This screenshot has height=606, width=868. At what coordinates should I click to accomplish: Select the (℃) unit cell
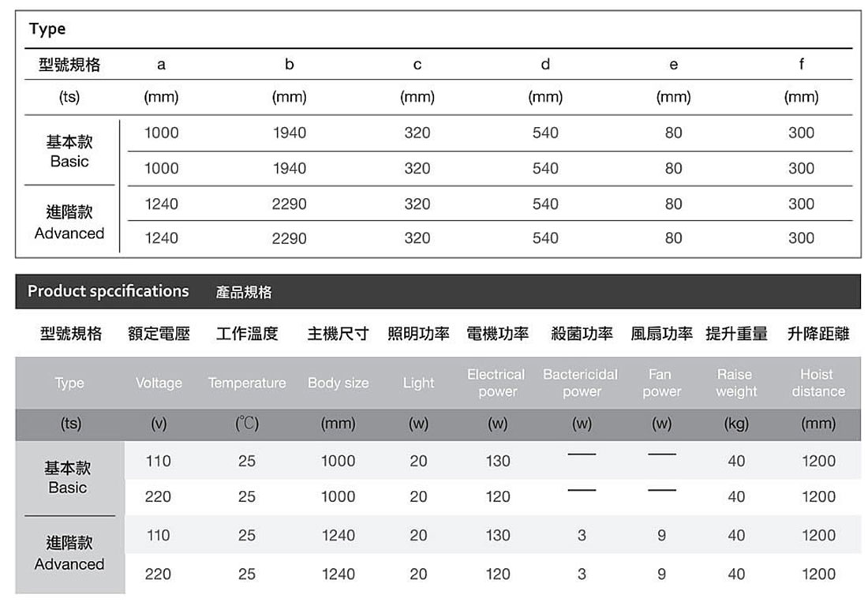click(247, 424)
